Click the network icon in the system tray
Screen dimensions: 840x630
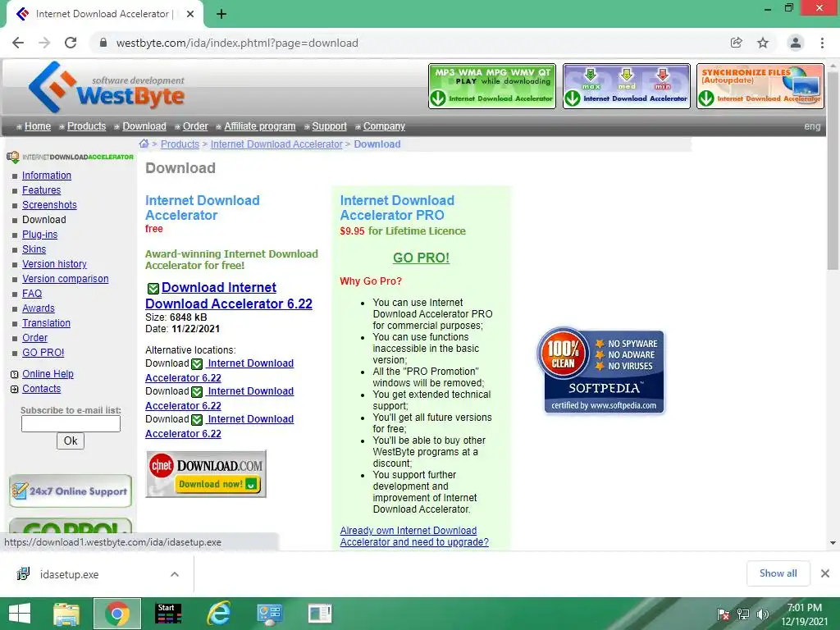[743, 614]
